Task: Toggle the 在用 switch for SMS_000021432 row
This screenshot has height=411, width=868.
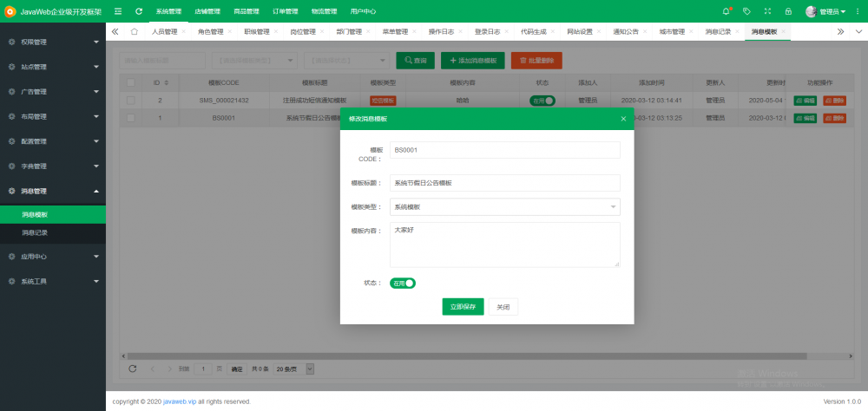Action: click(542, 101)
